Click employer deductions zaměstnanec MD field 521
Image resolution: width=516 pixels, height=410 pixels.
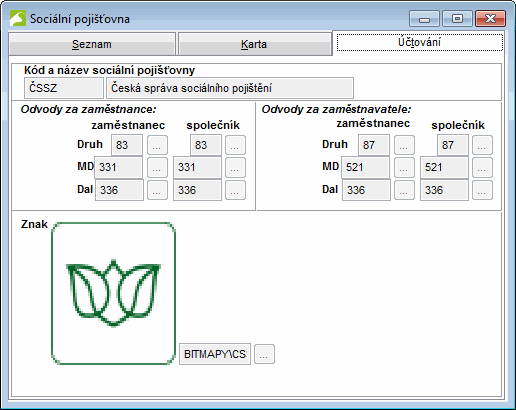[365, 167]
